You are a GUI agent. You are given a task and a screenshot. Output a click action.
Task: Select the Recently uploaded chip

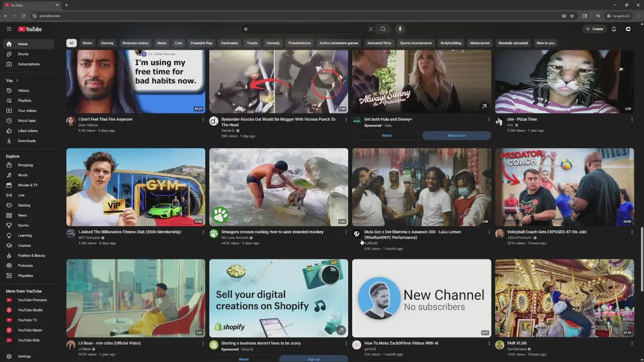(x=513, y=43)
